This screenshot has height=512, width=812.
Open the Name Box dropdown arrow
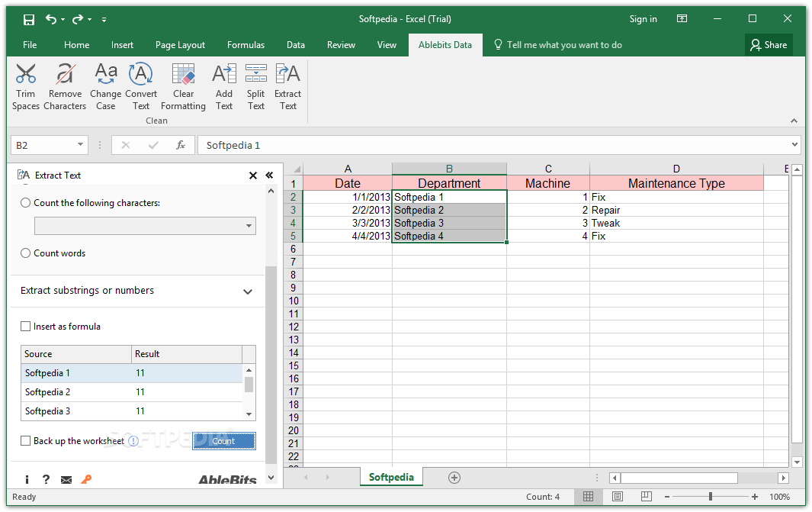[80, 144]
